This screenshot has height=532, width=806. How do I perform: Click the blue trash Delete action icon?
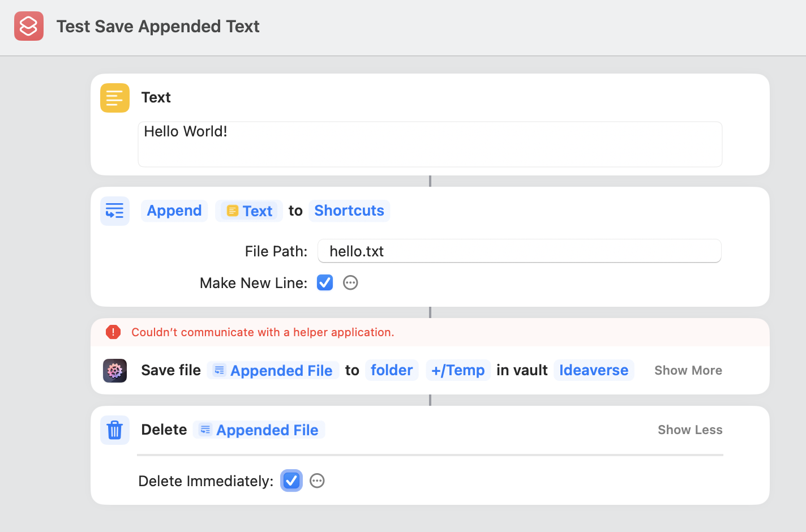115,430
